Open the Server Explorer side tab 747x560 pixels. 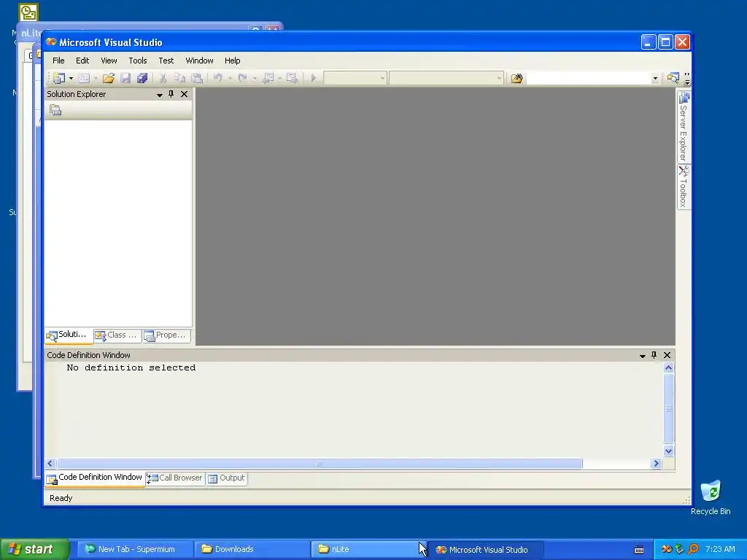684,127
